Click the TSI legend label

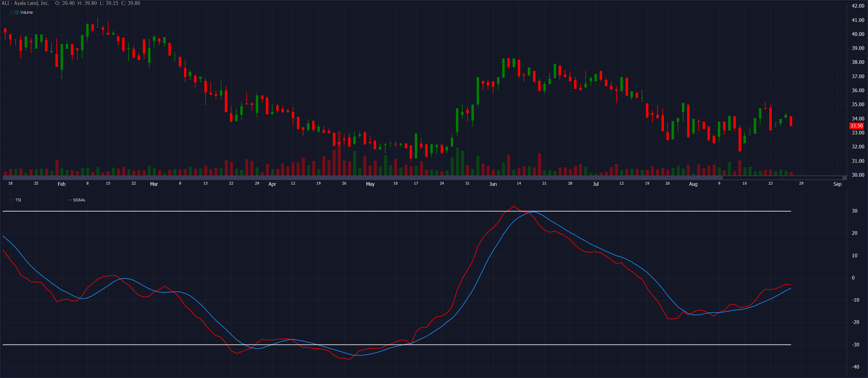coord(18,200)
